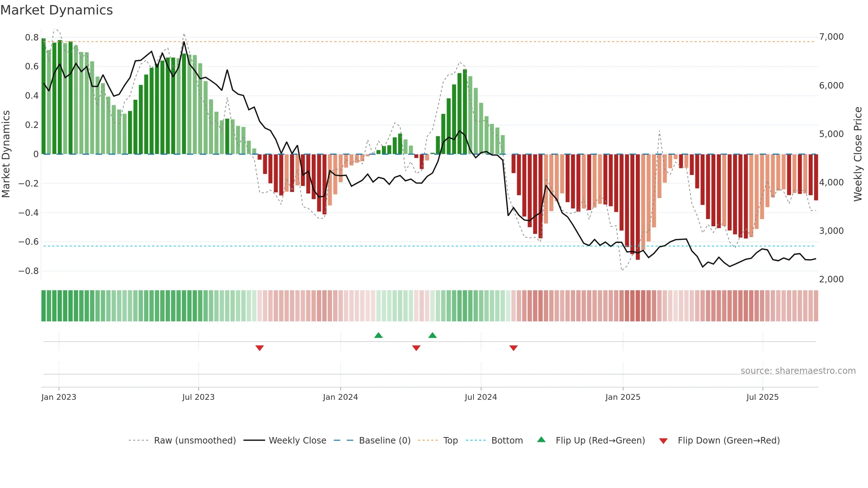Viewport: 868px width, 488px height.
Task: Click the Jul 2025 x-axis label
Action: [x=762, y=397]
